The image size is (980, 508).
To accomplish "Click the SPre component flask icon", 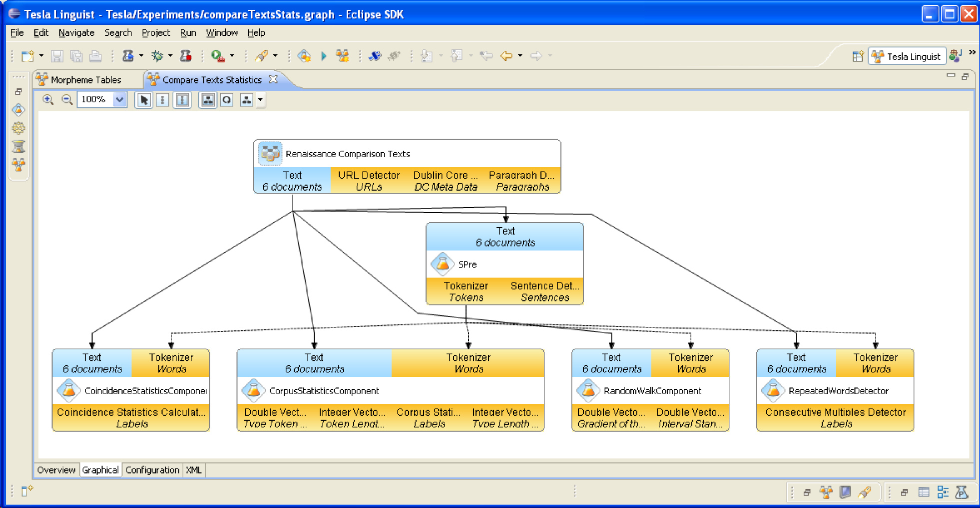I will (442, 264).
